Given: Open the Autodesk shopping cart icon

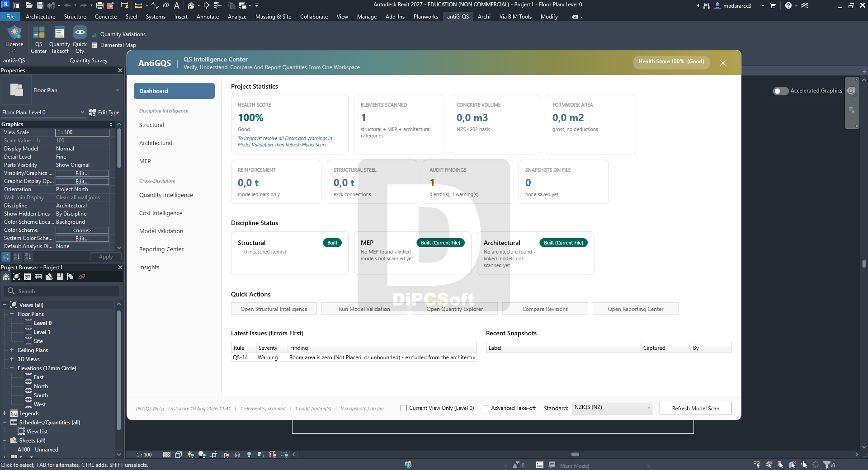Looking at the screenshot, I should click(x=773, y=5).
